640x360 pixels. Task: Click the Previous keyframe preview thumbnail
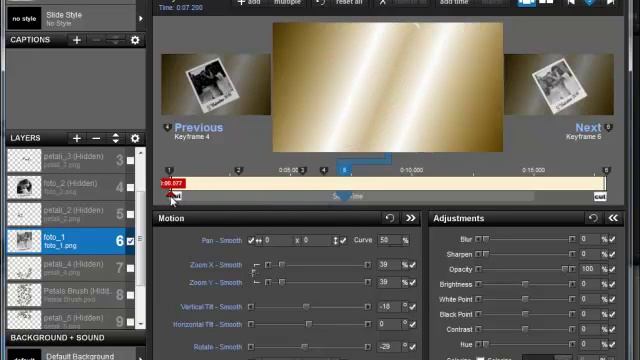point(216,84)
